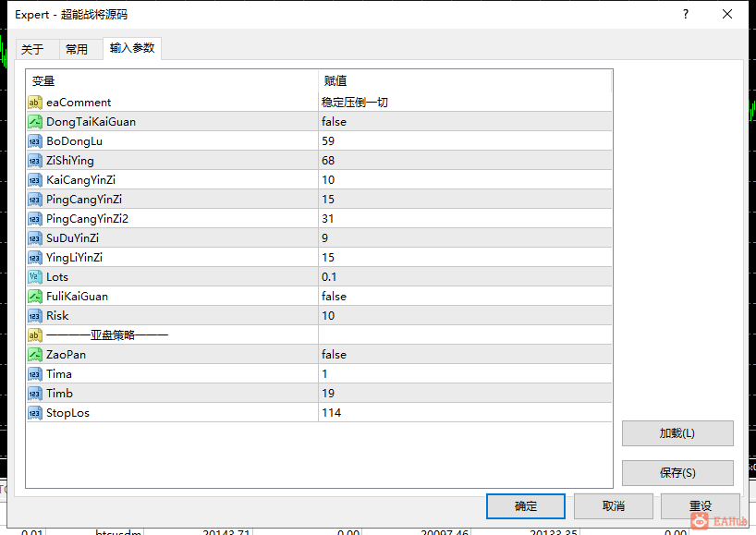The height and width of the screenshot is (535, 756).
Task: Click the integer icon beside PingCangYinZi2
Action: [x=35, y=219]
